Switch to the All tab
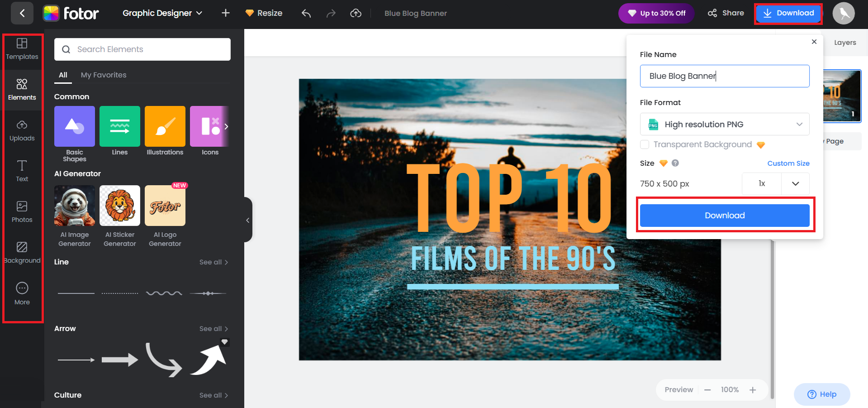868x408 pixels. click(x=63, y=75)
